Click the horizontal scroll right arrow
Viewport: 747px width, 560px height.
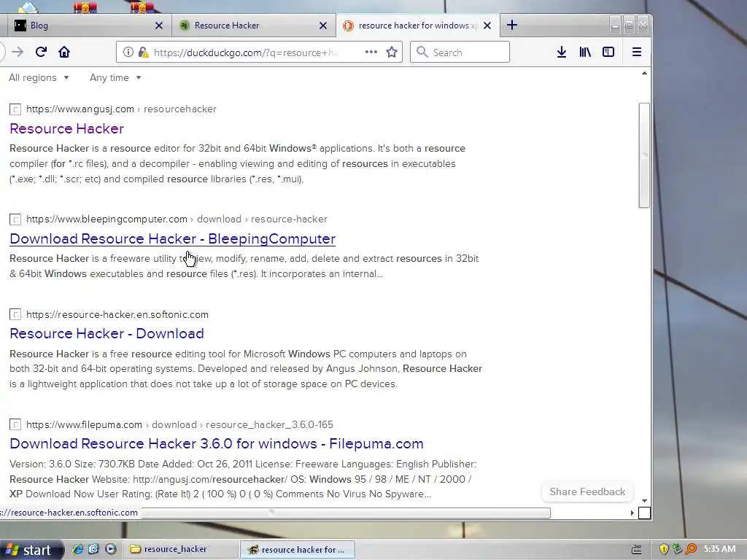632,513
